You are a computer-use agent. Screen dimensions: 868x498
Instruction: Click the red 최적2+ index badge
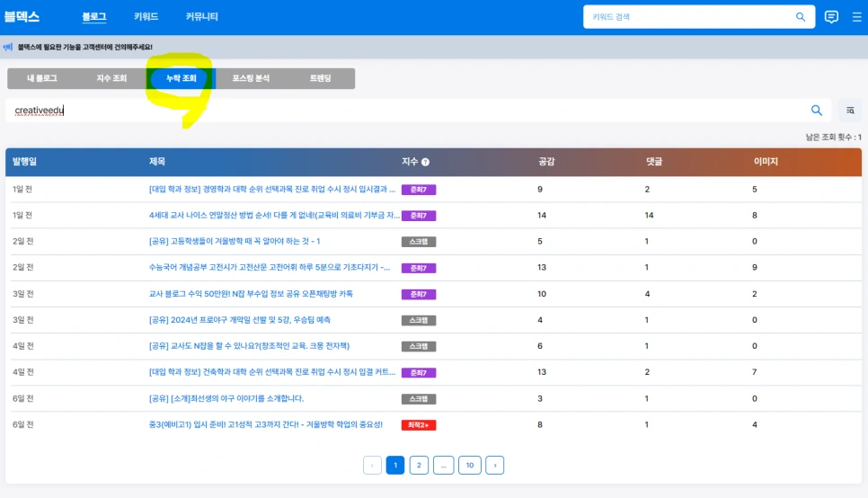(x=419, y=425)
